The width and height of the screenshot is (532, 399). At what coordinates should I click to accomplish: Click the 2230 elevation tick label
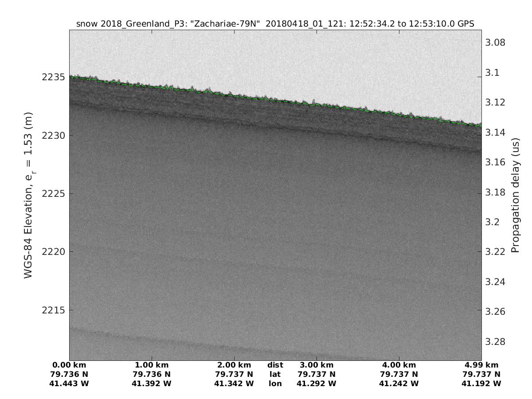click(x=55, y=135)
